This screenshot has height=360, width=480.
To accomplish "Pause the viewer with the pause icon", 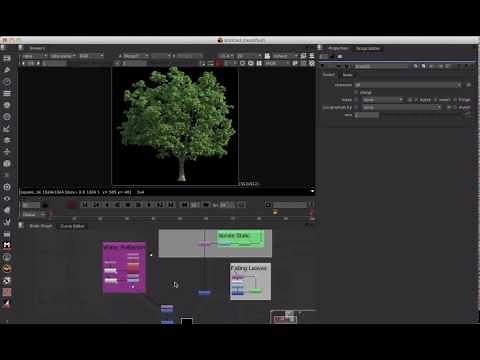I will tap(259, 63).
